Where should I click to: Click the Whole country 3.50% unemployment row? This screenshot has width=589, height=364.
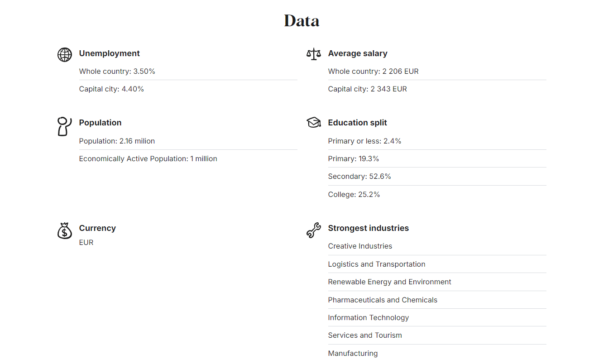point(188,71)
